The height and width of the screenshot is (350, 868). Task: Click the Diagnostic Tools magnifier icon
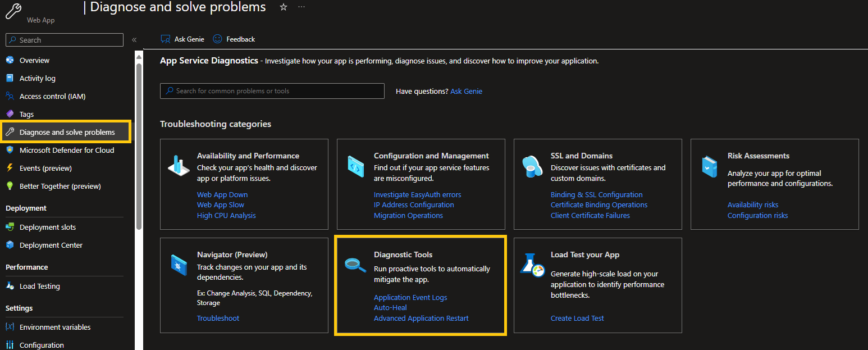pos(355,265)
